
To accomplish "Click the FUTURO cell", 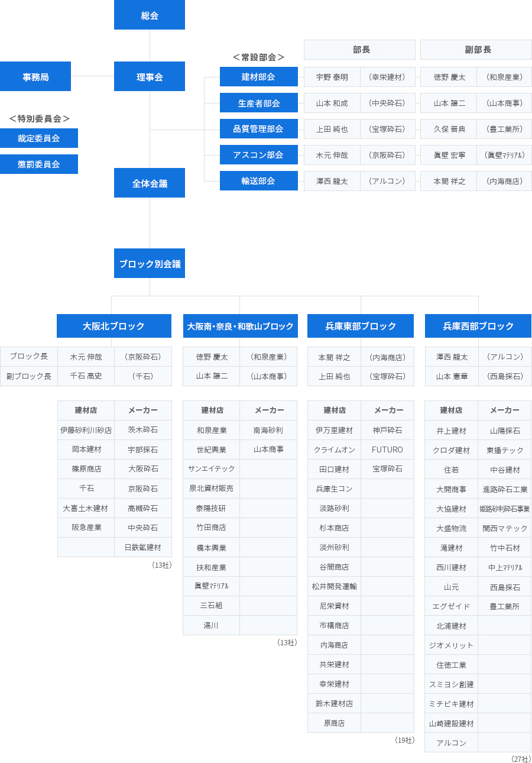I will coord(388,450).
